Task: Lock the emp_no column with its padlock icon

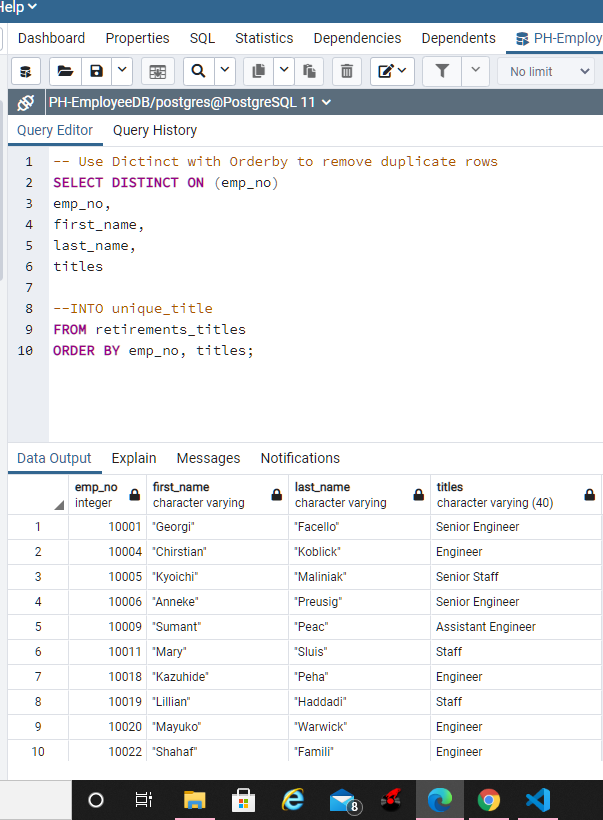Action: [x=133, y=495]
